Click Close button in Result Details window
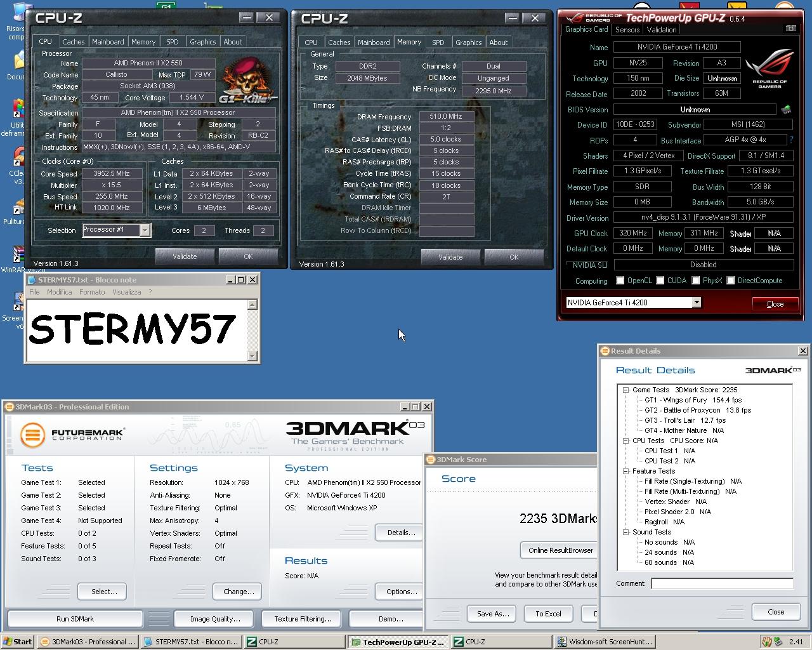This screenshot has width=812, height=650. click(x=776, y=612)
